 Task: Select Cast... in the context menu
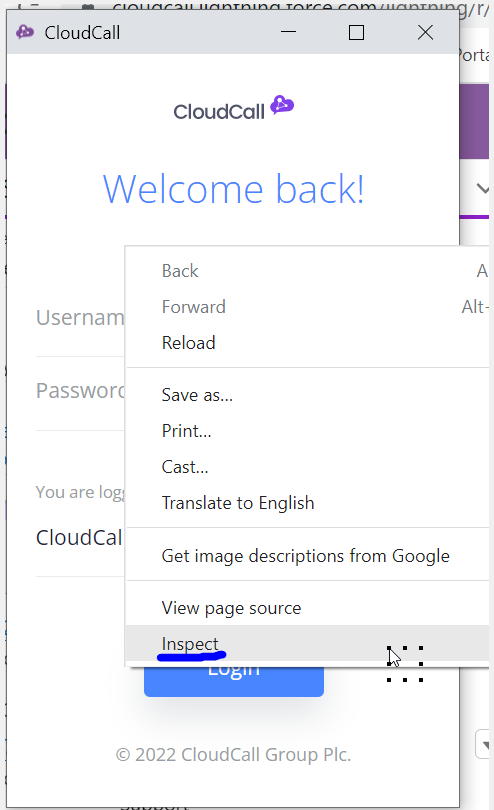click(307, 467)
